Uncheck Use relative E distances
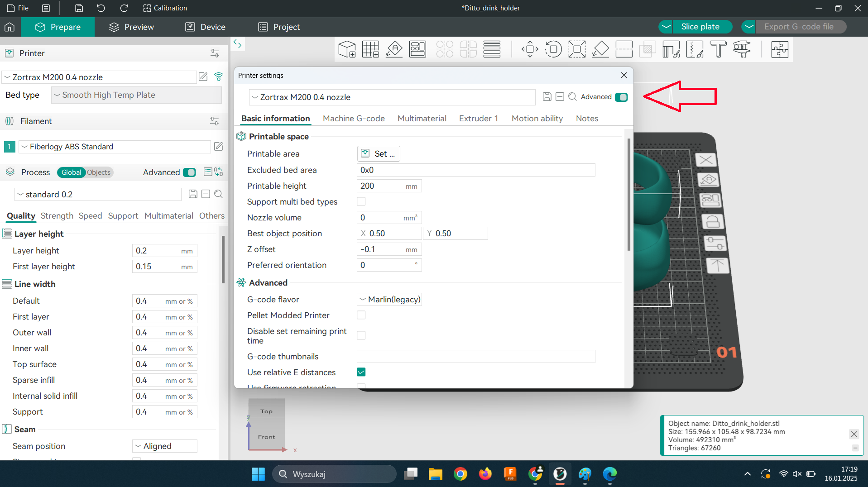Viewport: 868px width, 487px height. click(361, 372)
